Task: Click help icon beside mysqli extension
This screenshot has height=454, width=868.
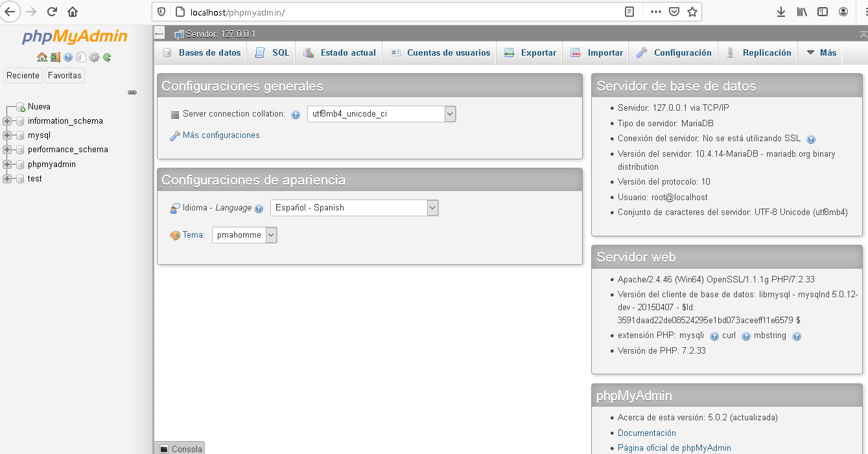Action: (716, 336)
